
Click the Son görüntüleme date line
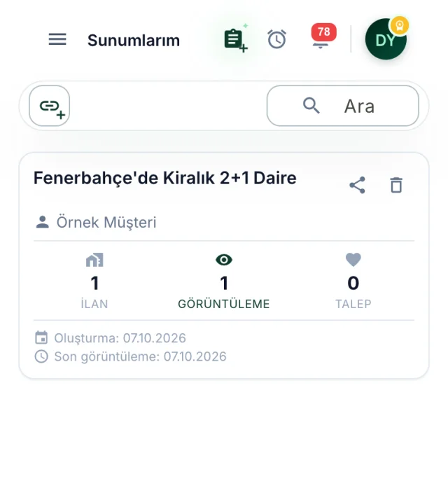(130, 356)
